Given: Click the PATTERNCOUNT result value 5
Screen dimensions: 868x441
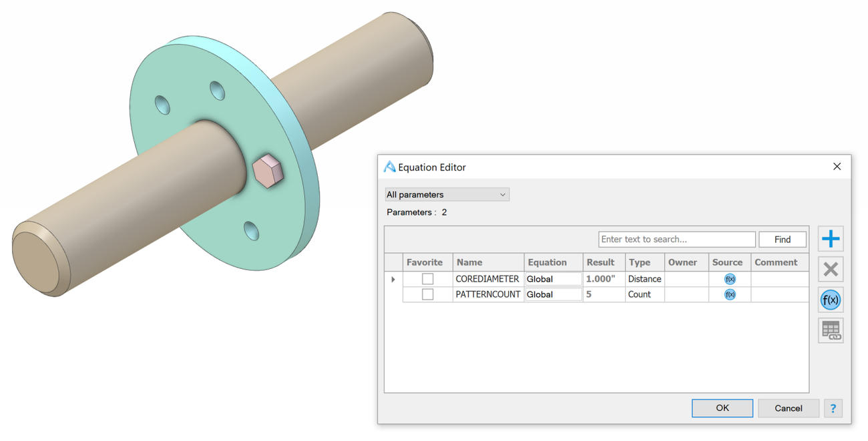Looking at the screenshot, I should point(589,294).
